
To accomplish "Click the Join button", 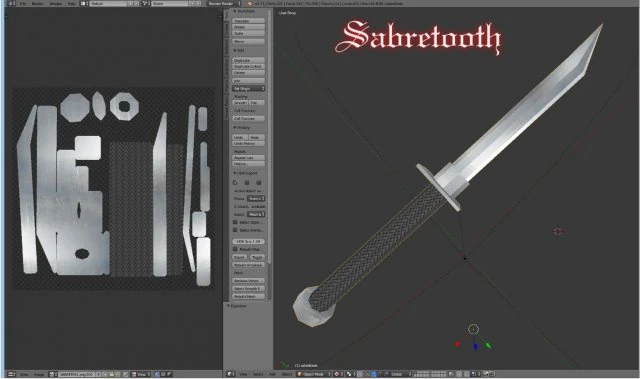I will click(x=248, y=81).
